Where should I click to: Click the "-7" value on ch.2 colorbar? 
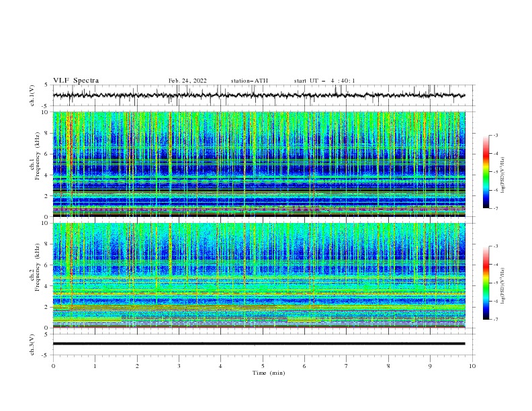point(496,319)
